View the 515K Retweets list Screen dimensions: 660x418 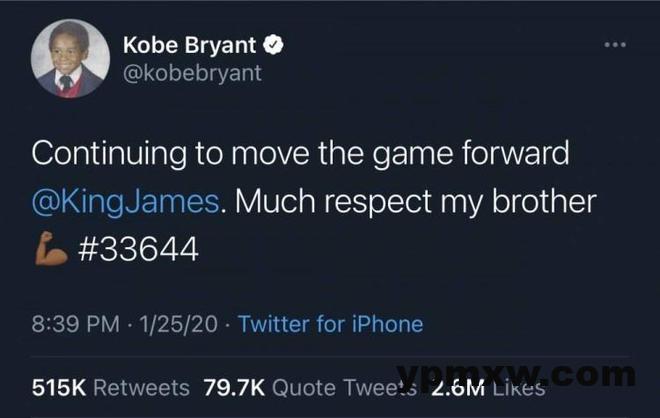(111, 388)
